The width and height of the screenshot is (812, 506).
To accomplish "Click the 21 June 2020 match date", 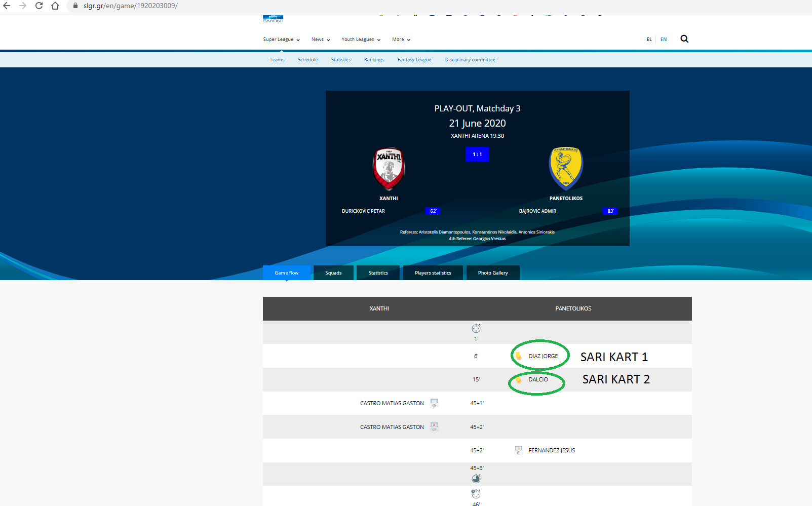I will [x=477, y=123].
